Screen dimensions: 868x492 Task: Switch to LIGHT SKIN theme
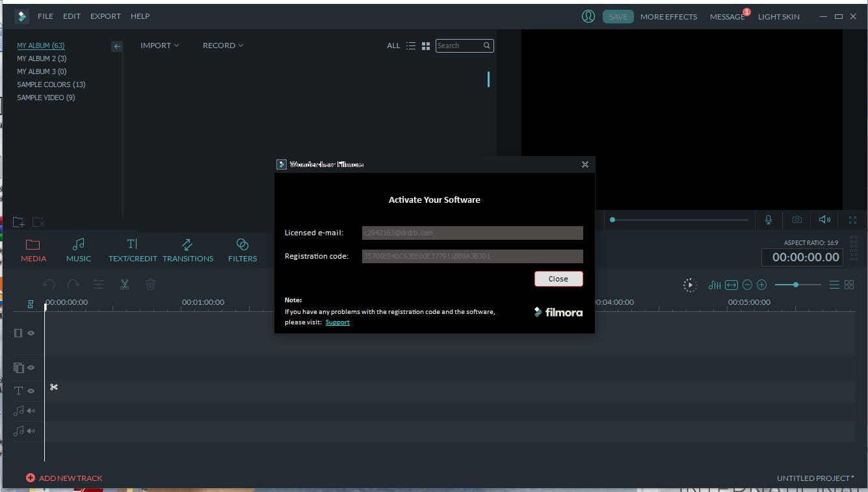[x=779, y=16]
